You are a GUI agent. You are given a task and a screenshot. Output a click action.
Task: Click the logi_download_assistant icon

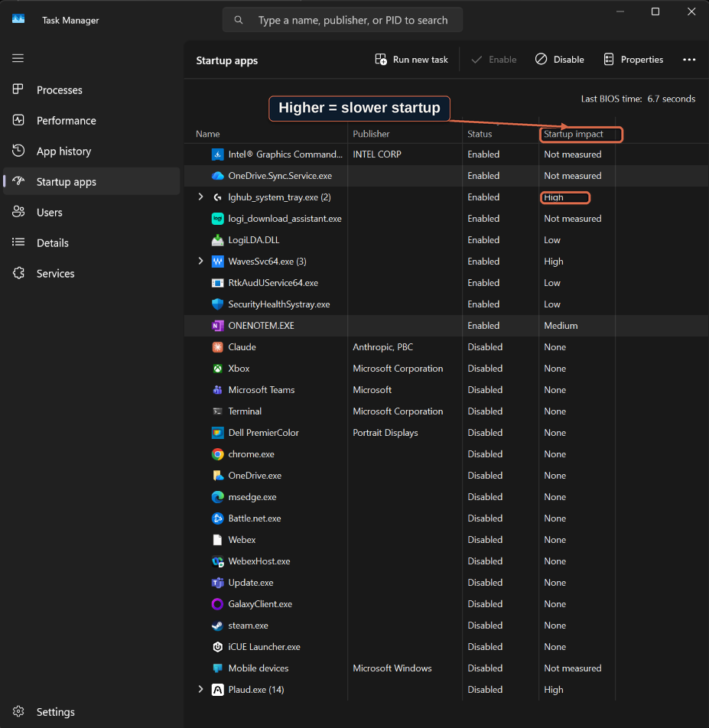(217, 219)
